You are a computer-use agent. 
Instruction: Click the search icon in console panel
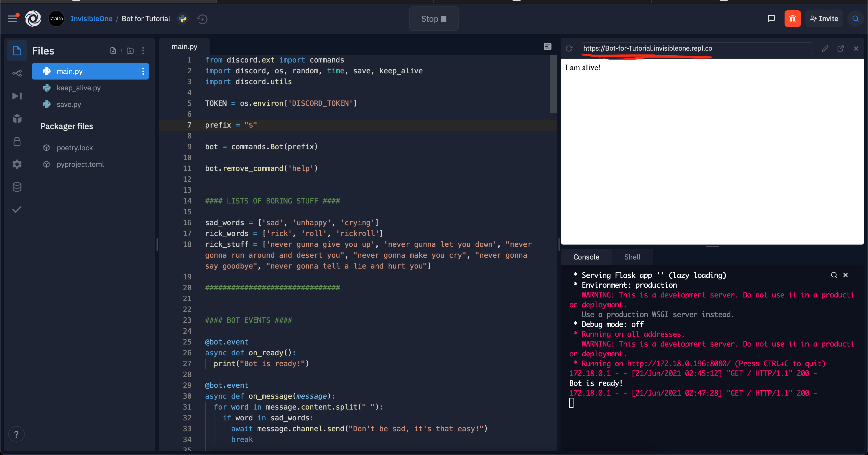point(834,275)
